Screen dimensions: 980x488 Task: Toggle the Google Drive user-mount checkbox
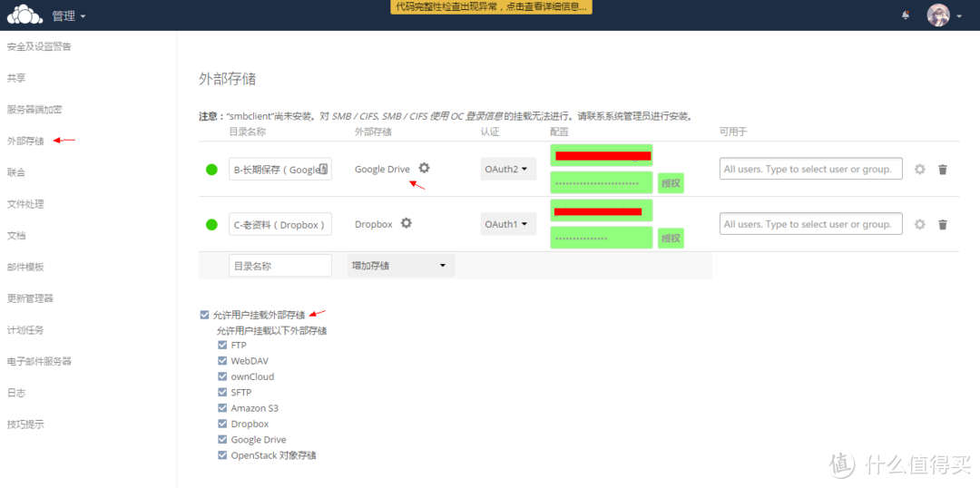point(222,440)
